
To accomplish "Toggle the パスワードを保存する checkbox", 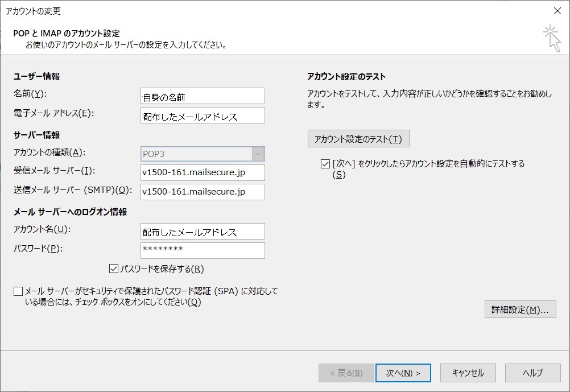I will pyautogui.click(x=113, y=269).
